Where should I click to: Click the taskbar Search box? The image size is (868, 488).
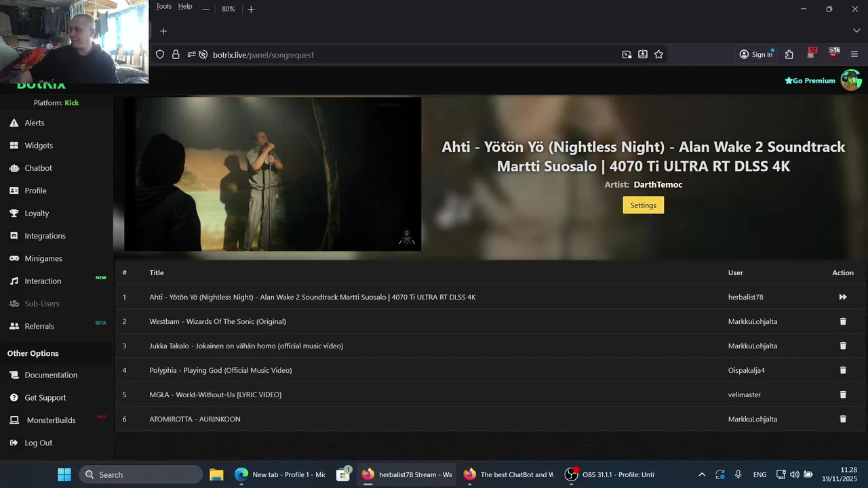click(x=140, y=474)
